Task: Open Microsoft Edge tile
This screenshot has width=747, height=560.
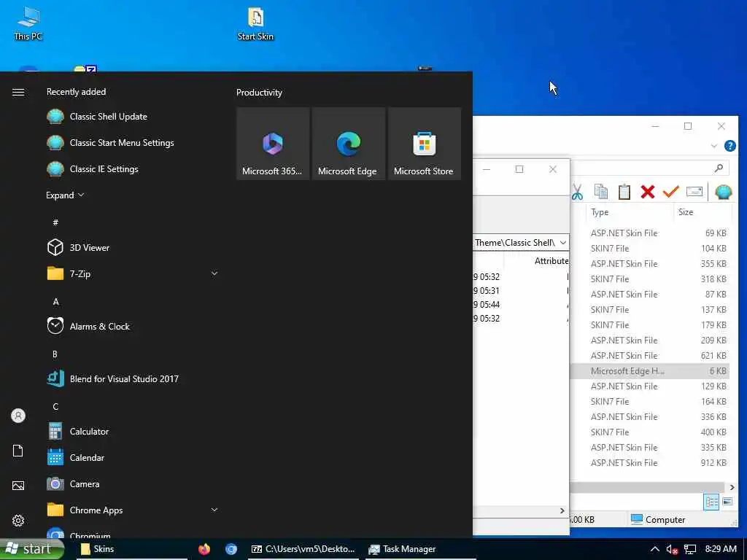Action: click(x=348, y=144)
